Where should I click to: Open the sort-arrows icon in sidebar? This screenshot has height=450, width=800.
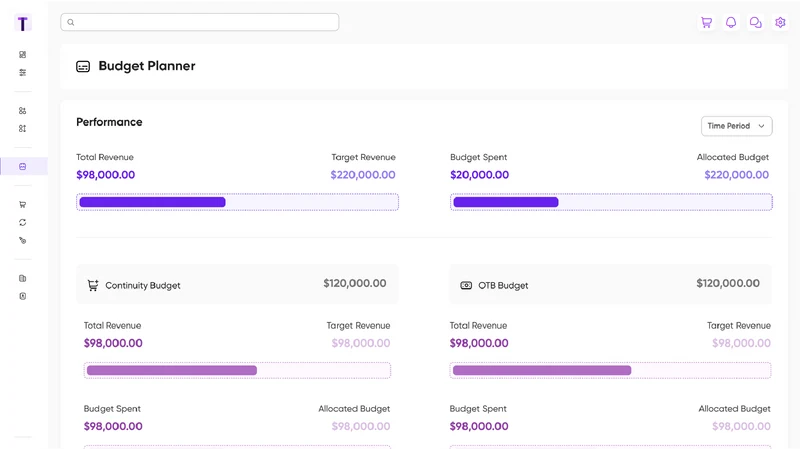click(22, 129)
